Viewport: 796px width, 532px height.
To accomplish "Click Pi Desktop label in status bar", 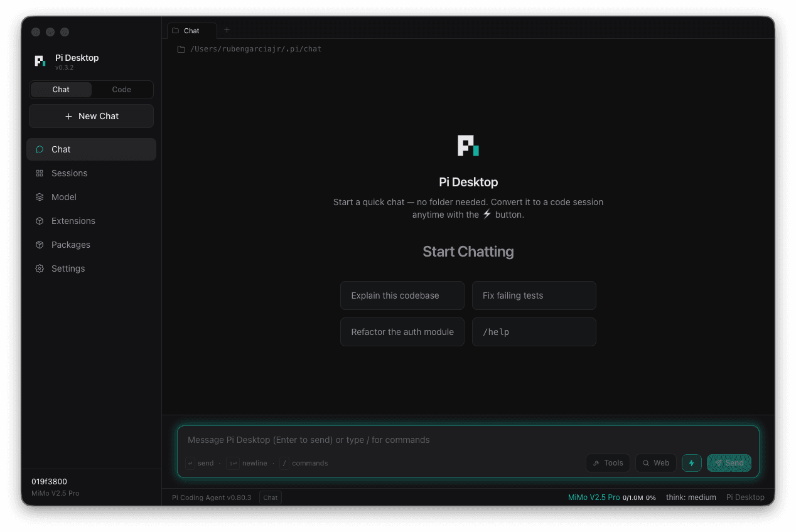I will tap(745, 497).
